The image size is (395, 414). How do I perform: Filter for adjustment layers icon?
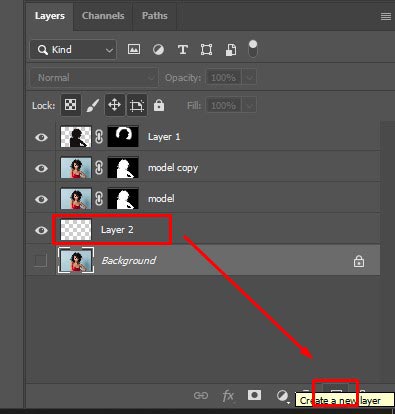[x=158, y=50]
